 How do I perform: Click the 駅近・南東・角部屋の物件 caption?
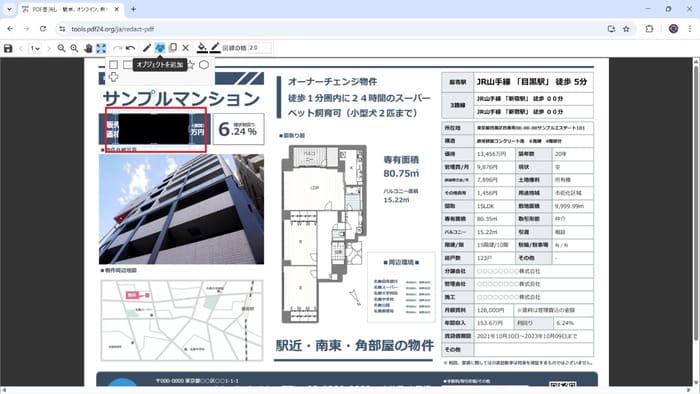tap(354, 345)
